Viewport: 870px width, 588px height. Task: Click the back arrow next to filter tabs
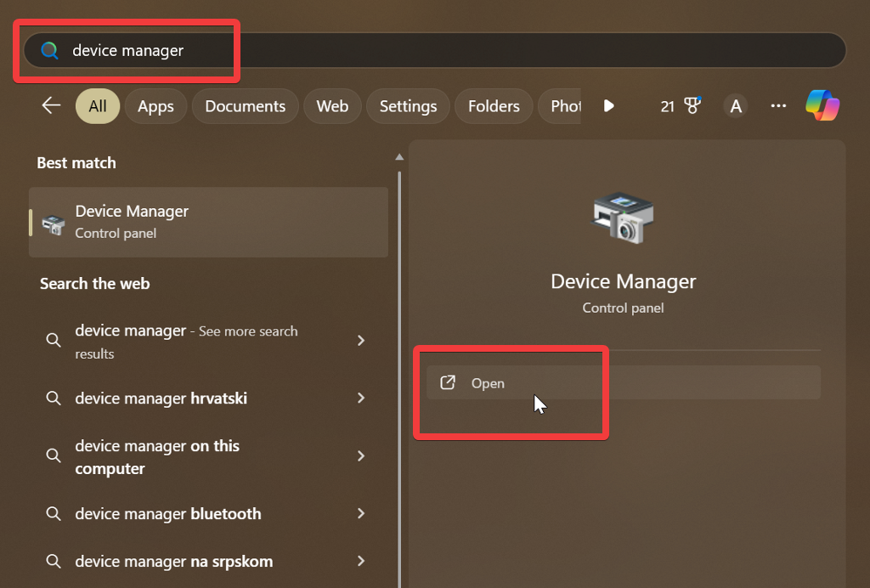50,105
